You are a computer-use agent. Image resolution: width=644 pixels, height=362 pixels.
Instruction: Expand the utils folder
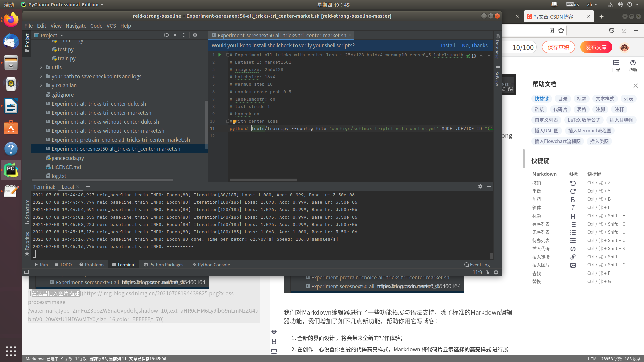click(41, 67)
